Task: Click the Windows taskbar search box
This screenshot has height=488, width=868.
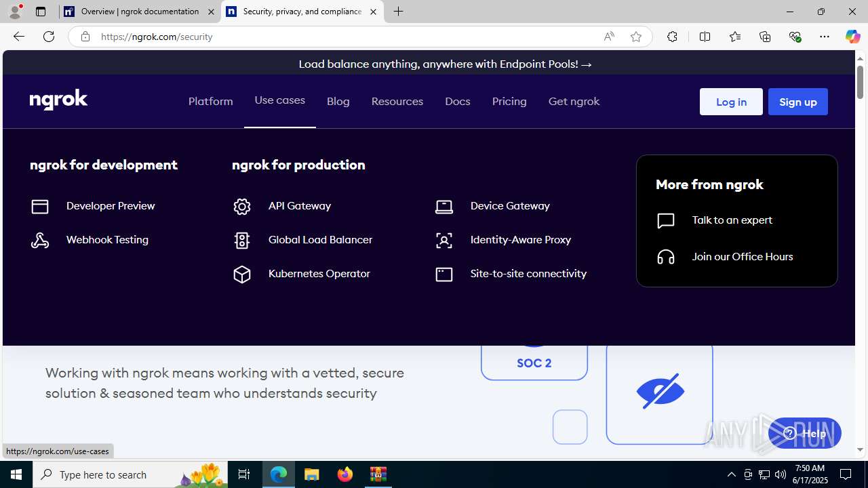Action: pyautogui.click(x=130, y=474)
